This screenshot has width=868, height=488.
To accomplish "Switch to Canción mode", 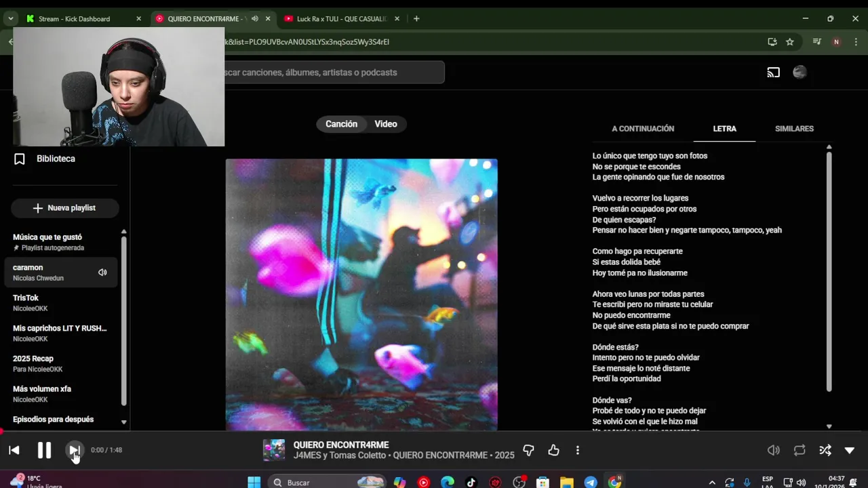I will tap(341, 124).
